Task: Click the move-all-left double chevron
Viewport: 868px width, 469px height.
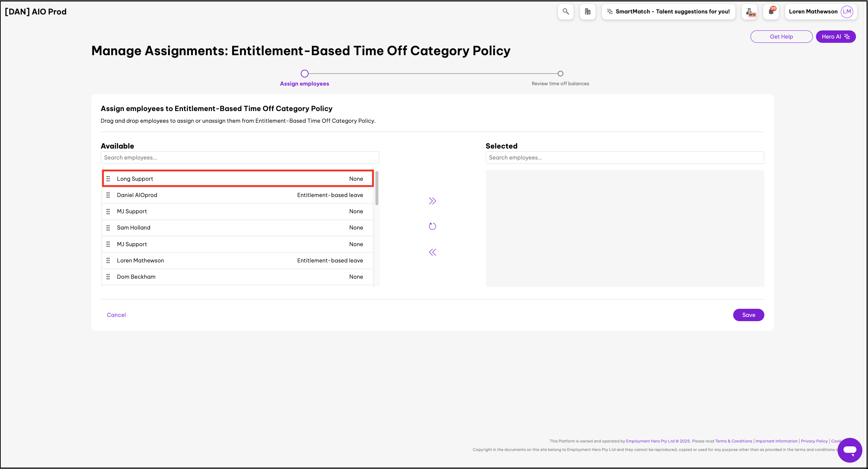Action: [x=432, y=252]
